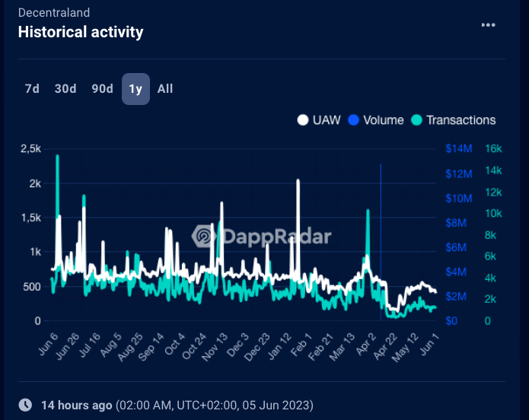Click the Decentraland title text
Screen dimensions: 529x420
pyautogui.click(x=54, y=13)
